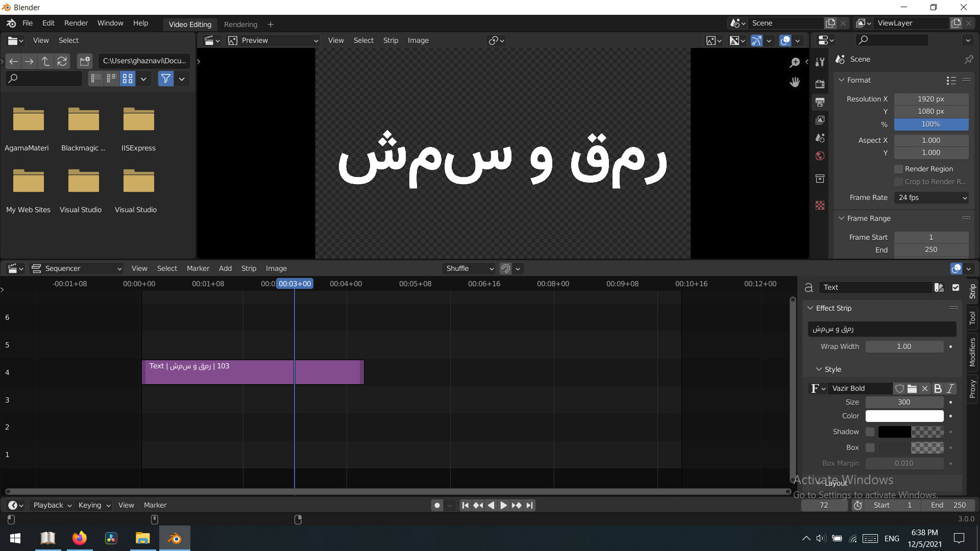Viewport: 980px width, 551px height.
Task: Play the animation forward
Action: (x=503, y=505)
